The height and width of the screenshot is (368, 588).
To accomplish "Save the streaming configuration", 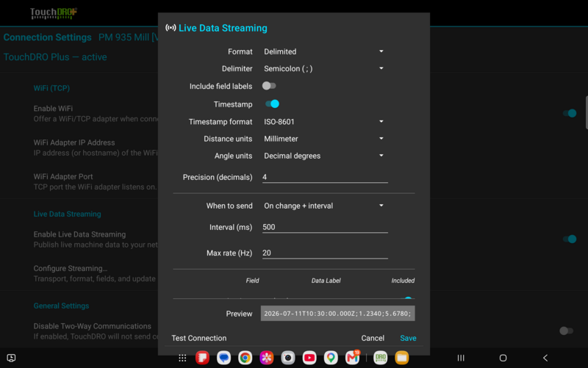I will (408, 338).
